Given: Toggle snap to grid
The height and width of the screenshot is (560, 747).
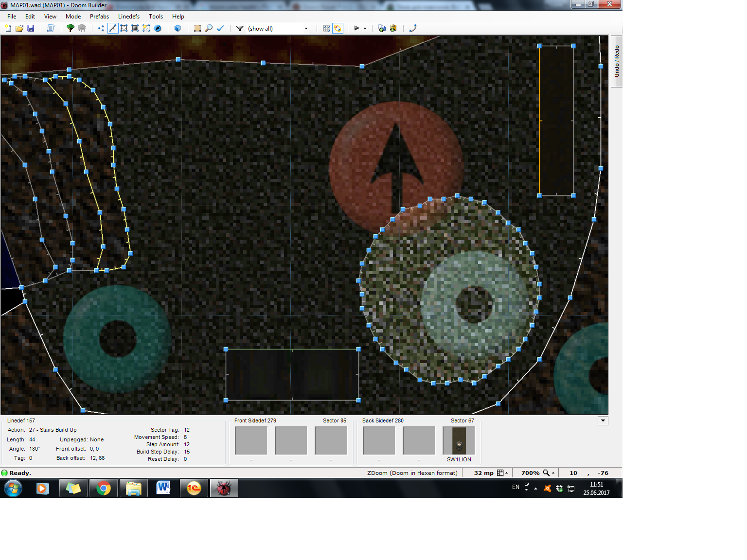Looking at the screenshot, I should click(x=326, y=28).
